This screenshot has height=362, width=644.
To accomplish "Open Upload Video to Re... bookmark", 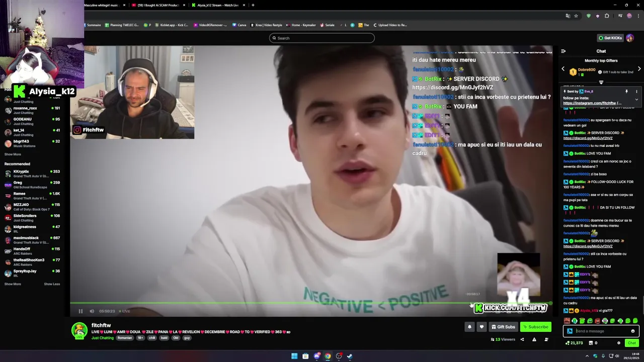I will pyautogui.click(x=390, y=25).
